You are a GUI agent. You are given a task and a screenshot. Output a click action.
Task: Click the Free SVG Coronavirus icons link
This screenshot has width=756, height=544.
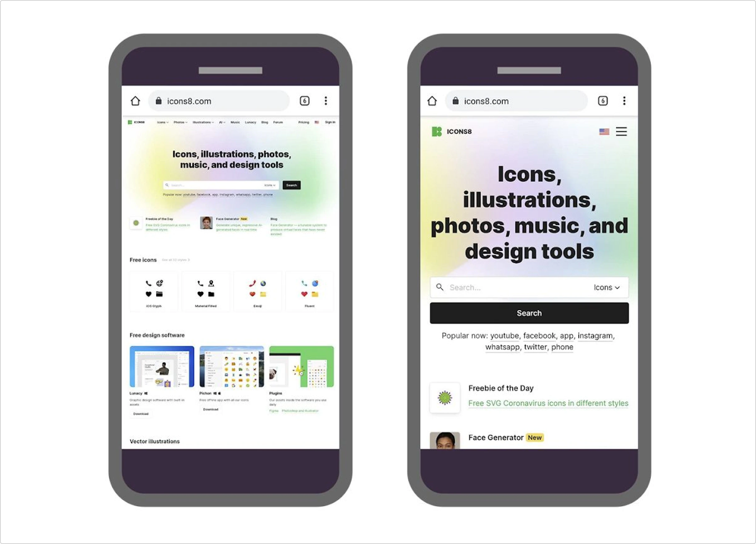pyautogui.click(x=549, y=404)
